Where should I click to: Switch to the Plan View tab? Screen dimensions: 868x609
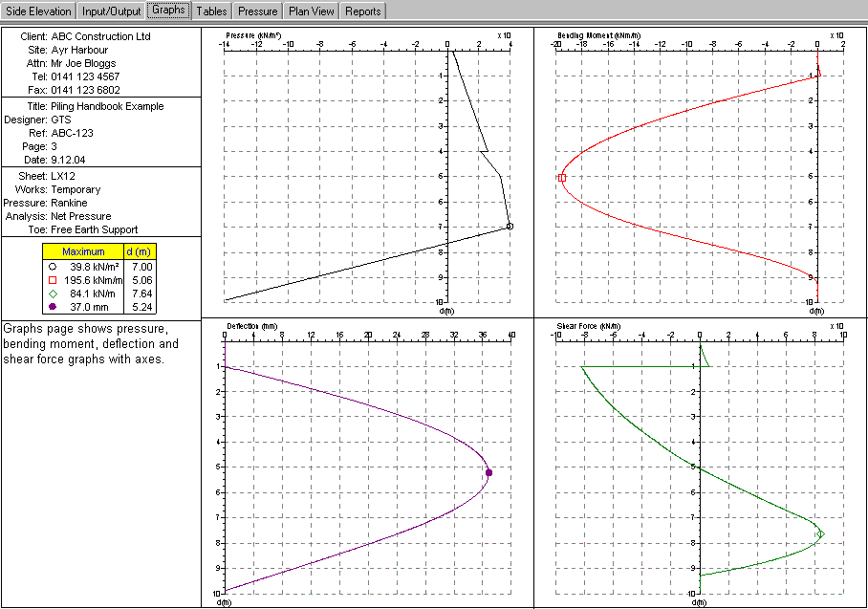click(312, 11)
